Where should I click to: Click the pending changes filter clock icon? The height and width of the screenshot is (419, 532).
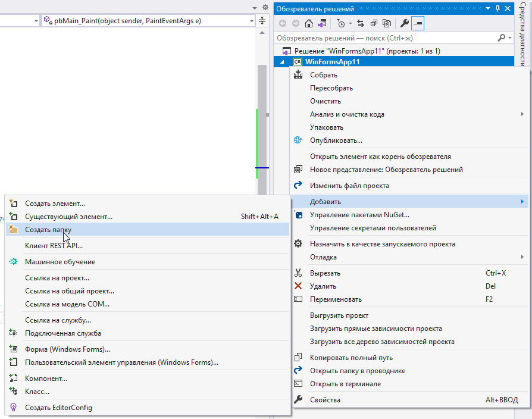click(x=340, y=24)
